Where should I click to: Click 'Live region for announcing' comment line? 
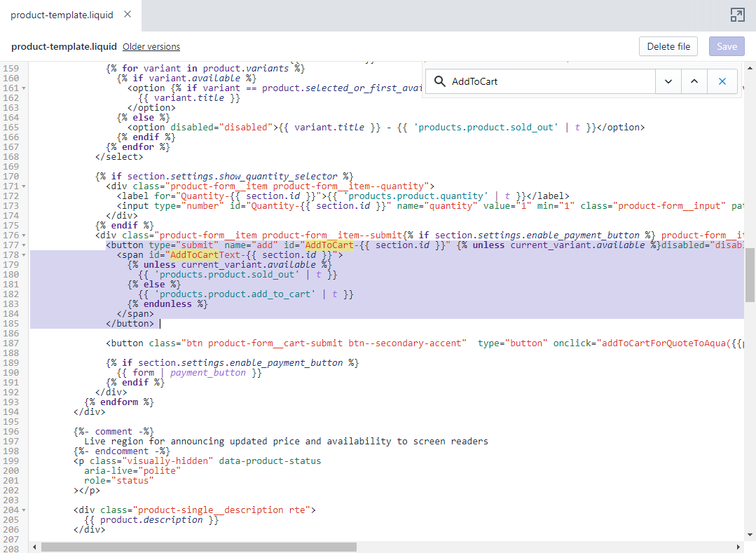(286, 441)
